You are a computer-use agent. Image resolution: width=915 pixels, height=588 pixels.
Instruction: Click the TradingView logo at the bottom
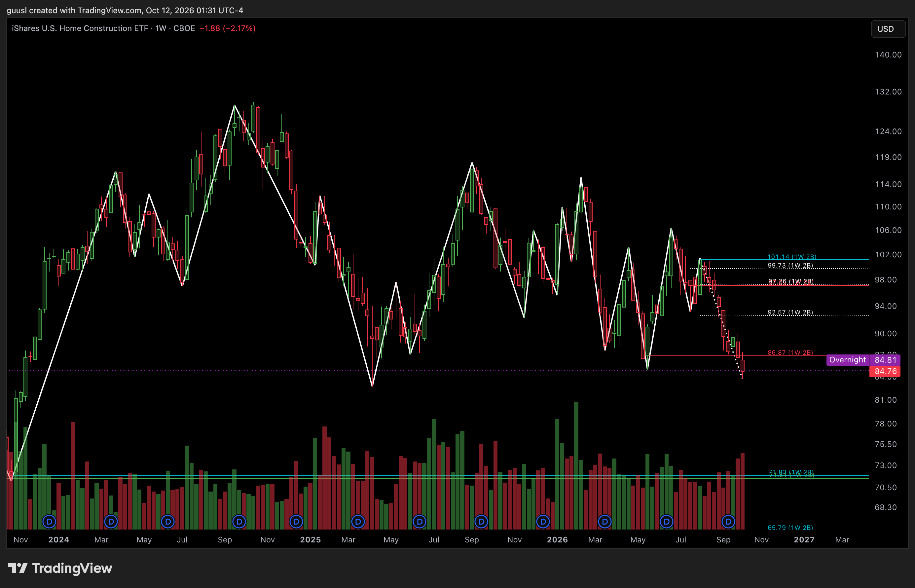click(60, 568)
